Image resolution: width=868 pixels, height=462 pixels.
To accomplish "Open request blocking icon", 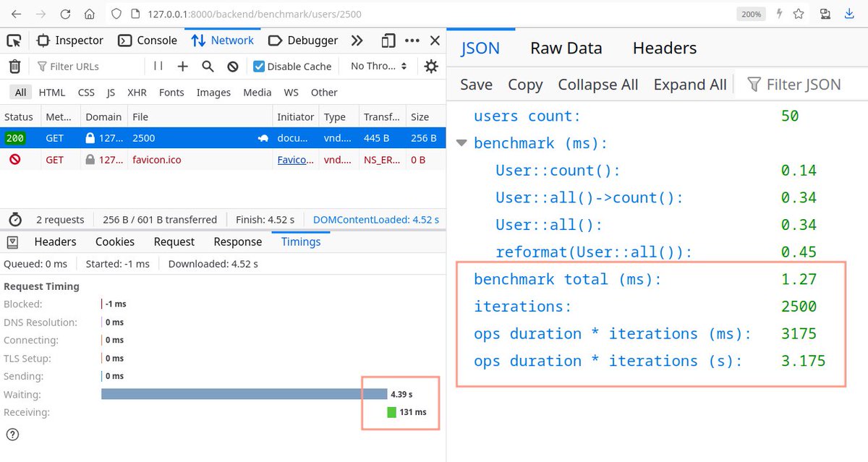I will [x=233, y=67].
